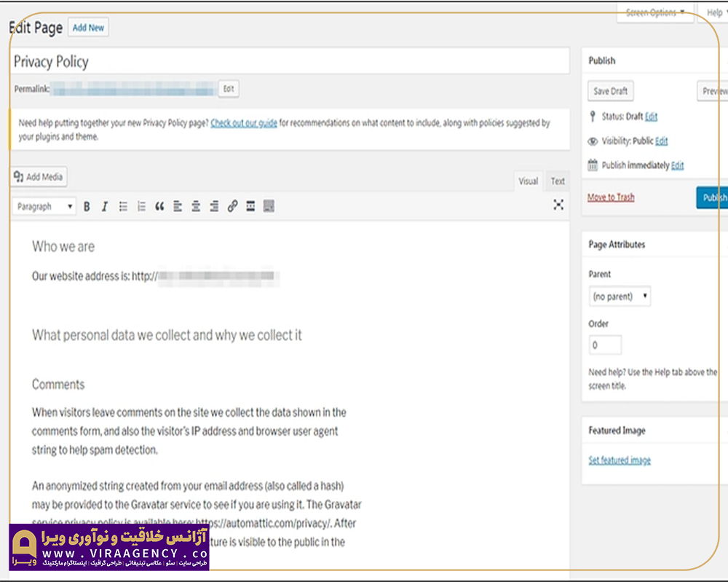Open the Parent page dropdown
728x582 pixels.
(620, 296)
